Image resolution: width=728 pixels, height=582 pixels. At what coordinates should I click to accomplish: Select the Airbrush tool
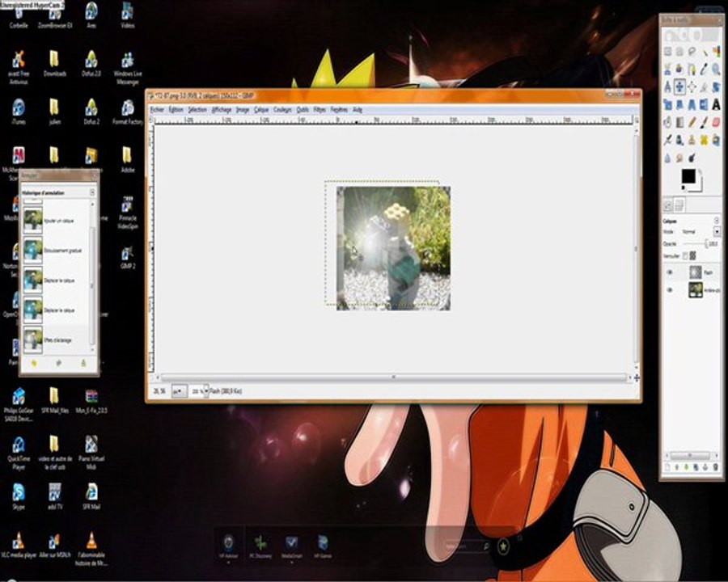coord(667,140)
